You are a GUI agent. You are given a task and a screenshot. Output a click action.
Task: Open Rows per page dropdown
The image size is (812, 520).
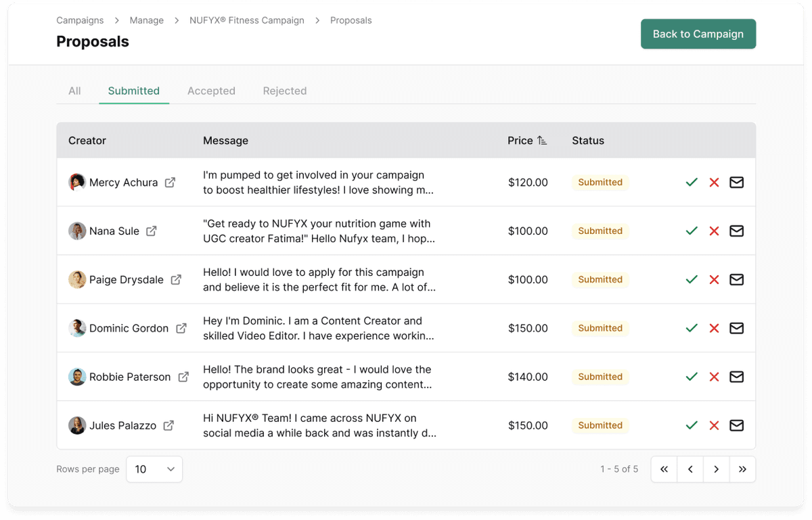(154, 469)
